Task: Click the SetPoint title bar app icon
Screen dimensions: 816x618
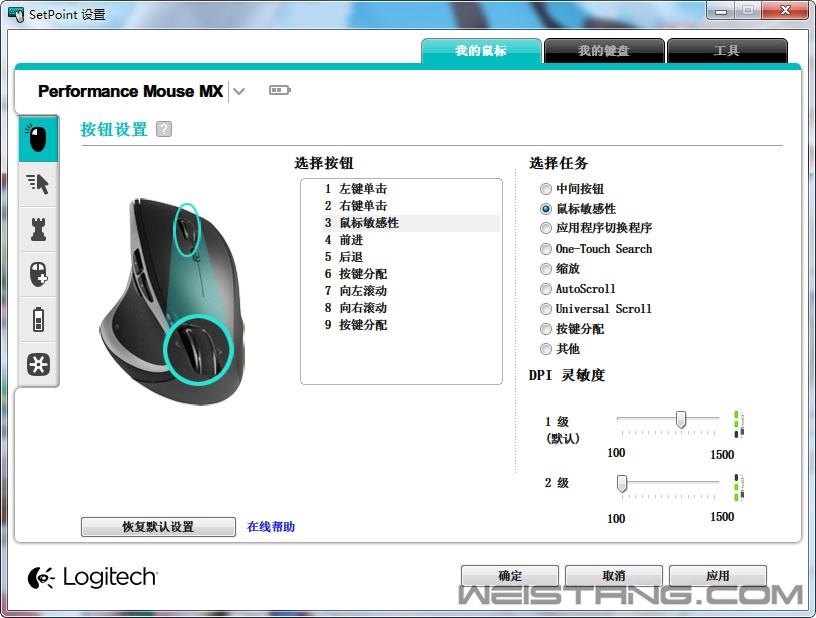Action: click(16, 15)
